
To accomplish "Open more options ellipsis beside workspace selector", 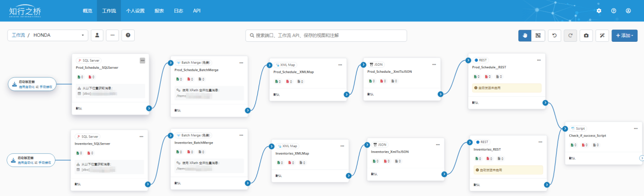I will (112, 36).
